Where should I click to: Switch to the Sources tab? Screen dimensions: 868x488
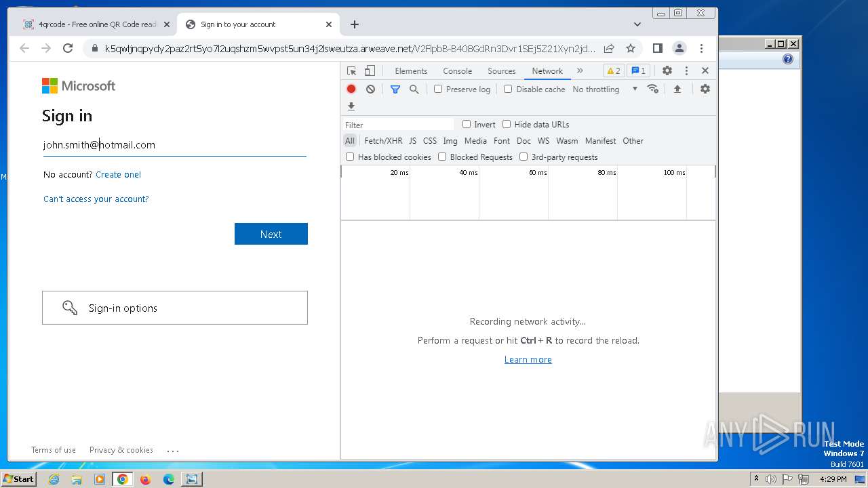click(502, 70)
